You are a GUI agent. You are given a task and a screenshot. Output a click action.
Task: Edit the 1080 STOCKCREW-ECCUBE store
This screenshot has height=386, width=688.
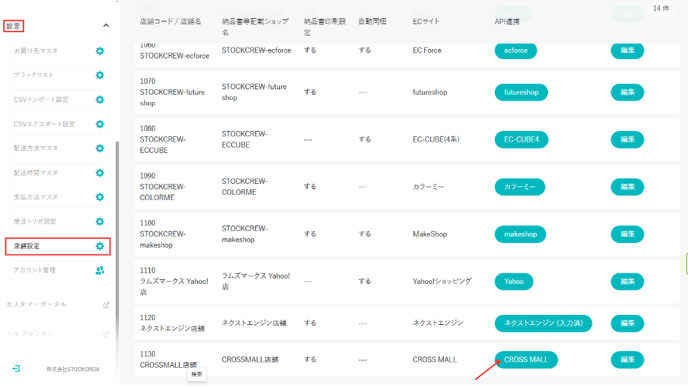(x=627, y=139)
